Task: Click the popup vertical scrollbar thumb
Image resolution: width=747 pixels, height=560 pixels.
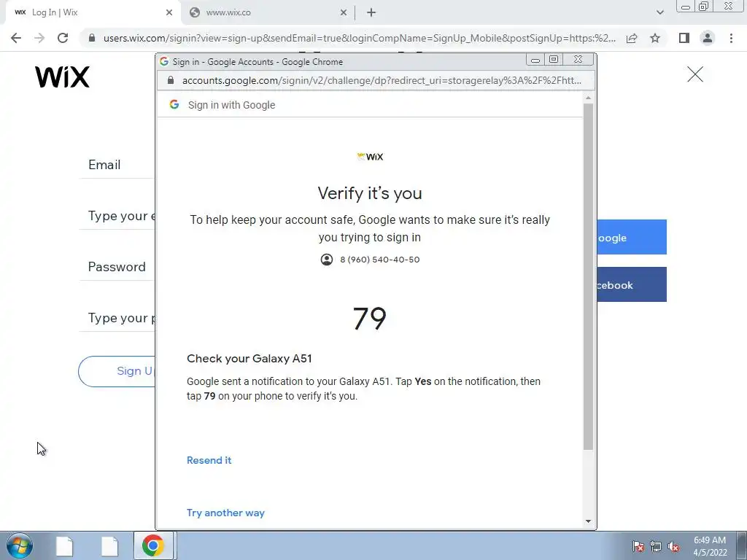Action: click(x=589, y=276)
